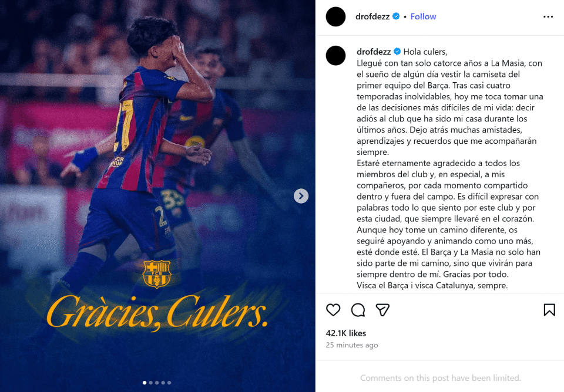Go to next photo with the right chevron

click(x=301, y=196)
